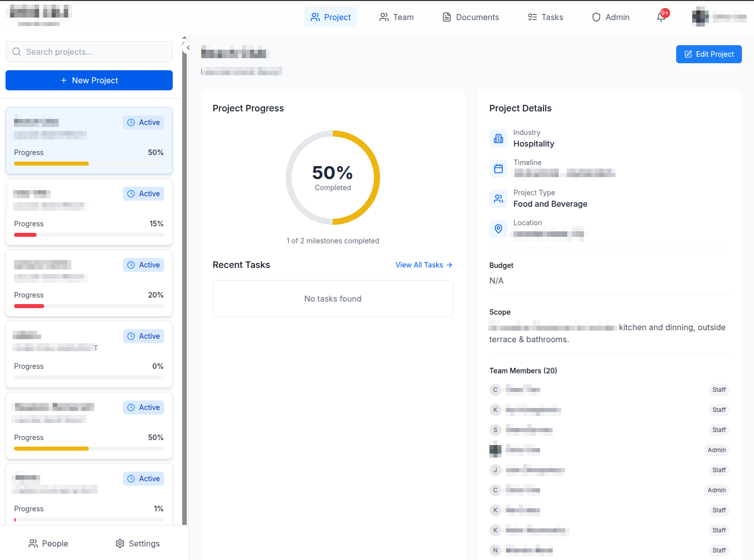This screenshot has height=560, width=754.
Task: Open People at sidebar bottom
Action: (48, 543)
